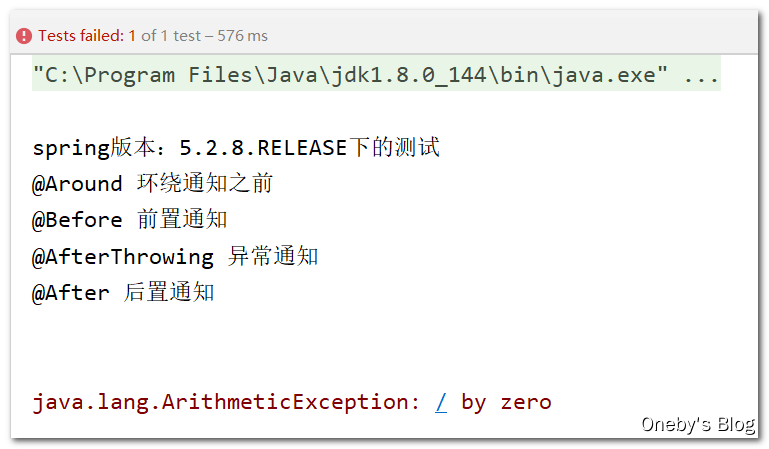This screenshot has width=769, height=449.
Task: Click the java.lang.ArithmeticException text
Action: click(226, 402)
